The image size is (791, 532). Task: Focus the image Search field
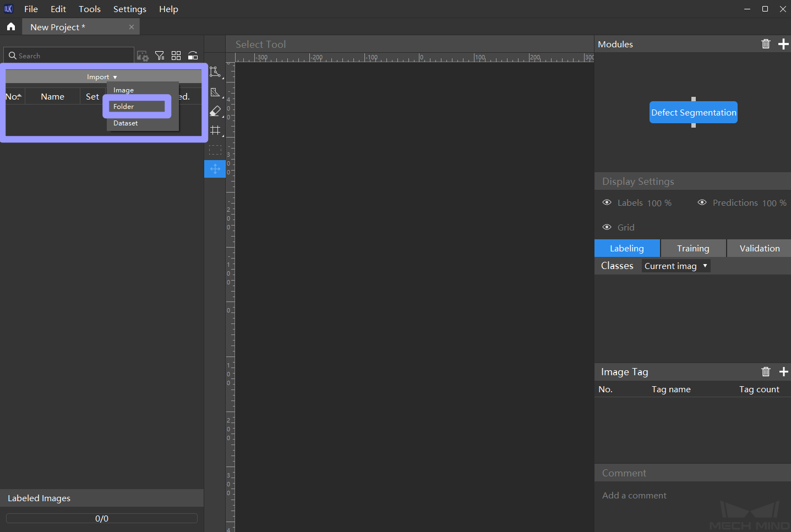[69, 56]
